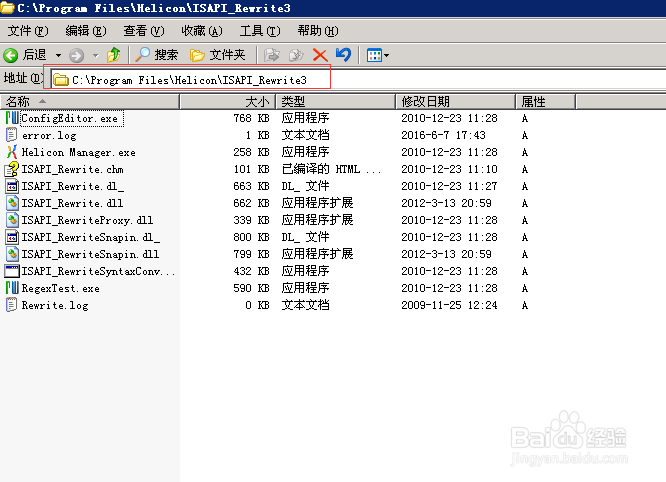The image size is (666, 482).
Task: Open the 编辑(E) menu
Action: (x=86, y=31)
